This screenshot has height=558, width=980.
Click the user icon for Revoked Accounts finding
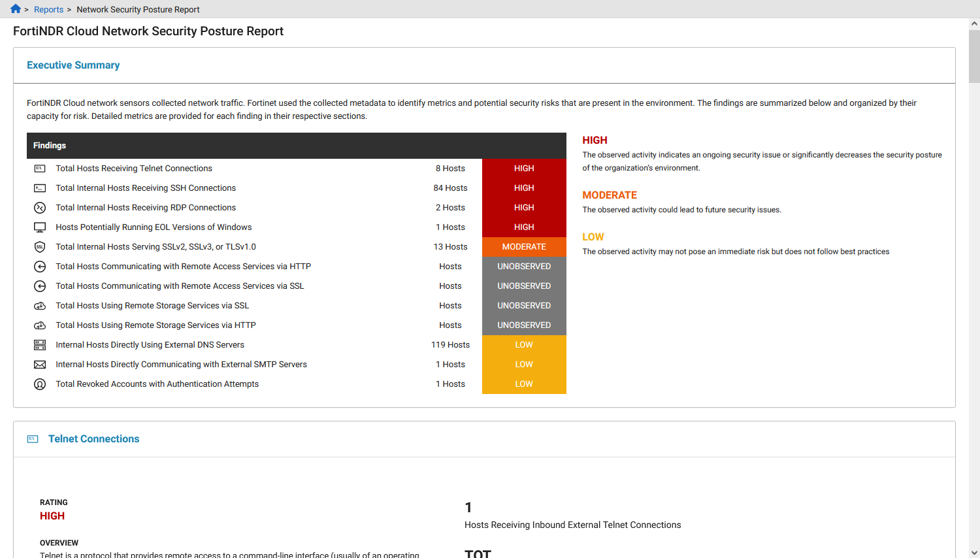pos(40,384)
